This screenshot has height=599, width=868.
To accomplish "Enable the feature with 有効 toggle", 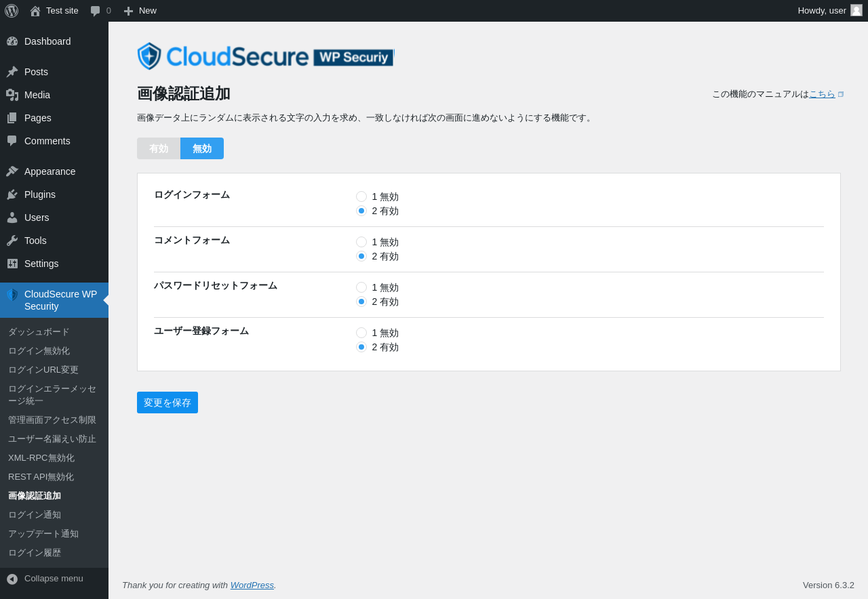I will (159, 148).
